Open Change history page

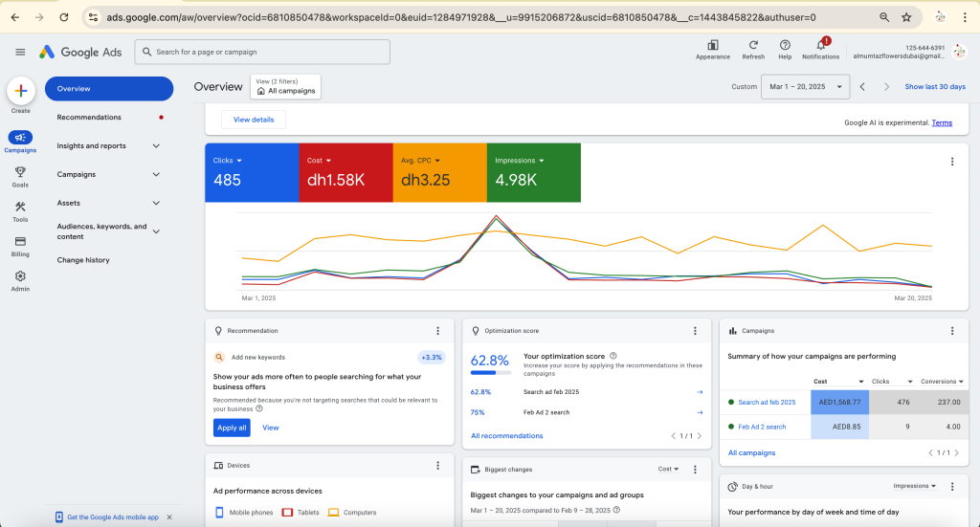click(83, 260)
